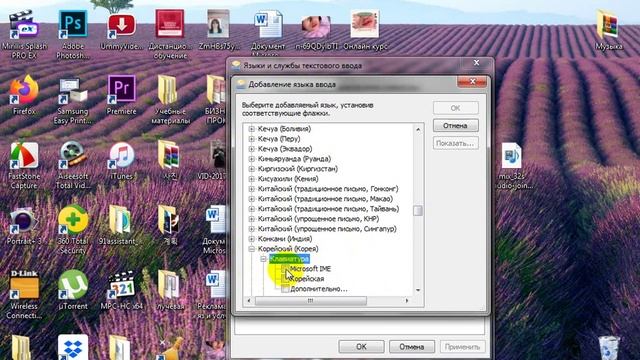Viewport: 640px width, 360px height.
Task: Open the 계획 folder icon
Action: tap(169, 220)
